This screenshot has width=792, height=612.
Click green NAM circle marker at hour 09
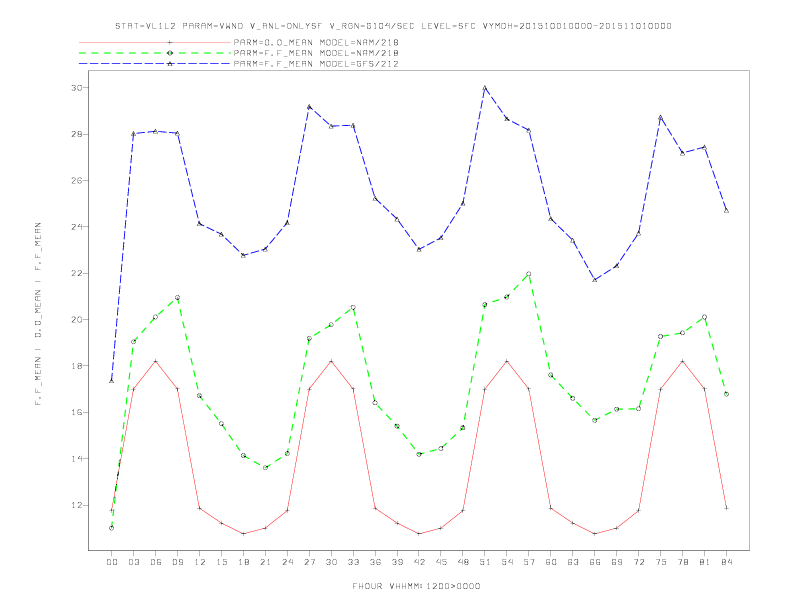(x=177, y=297)
